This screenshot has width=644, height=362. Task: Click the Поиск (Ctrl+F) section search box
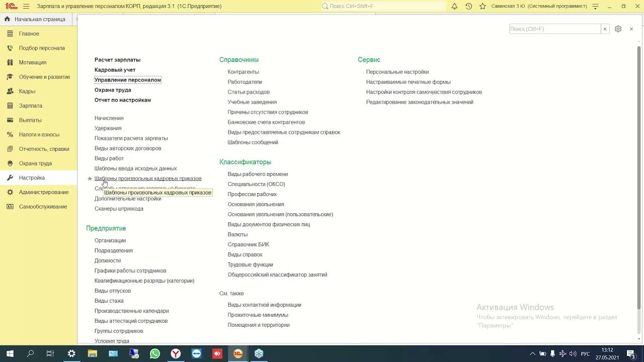[555, 29]
